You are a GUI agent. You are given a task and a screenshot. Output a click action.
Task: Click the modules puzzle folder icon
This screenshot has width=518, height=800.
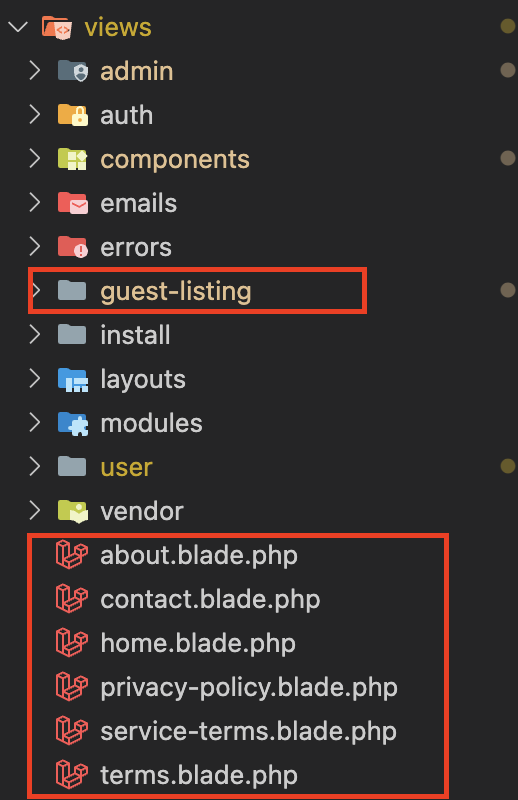[x=72, y=423]
